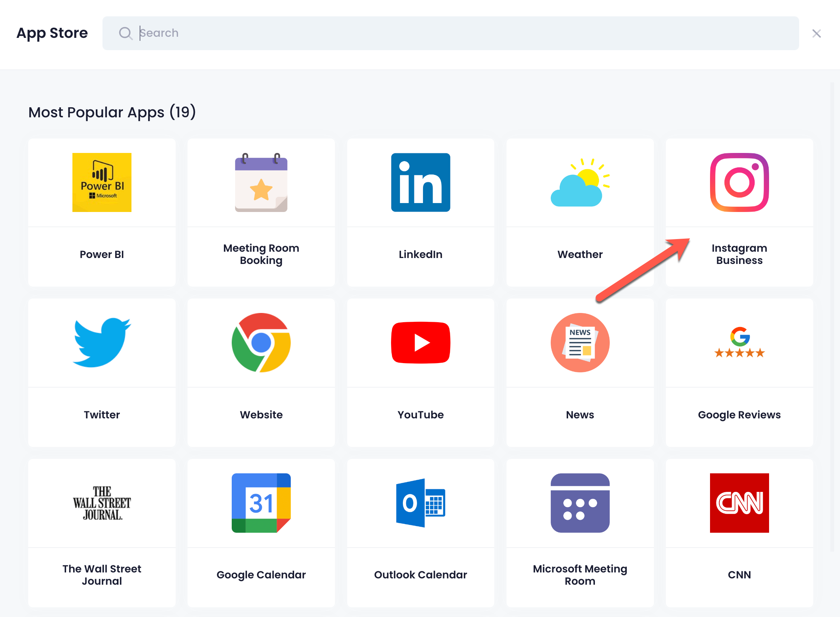Select the News app icon
The image size is (840, 617).
coord(580,343)
